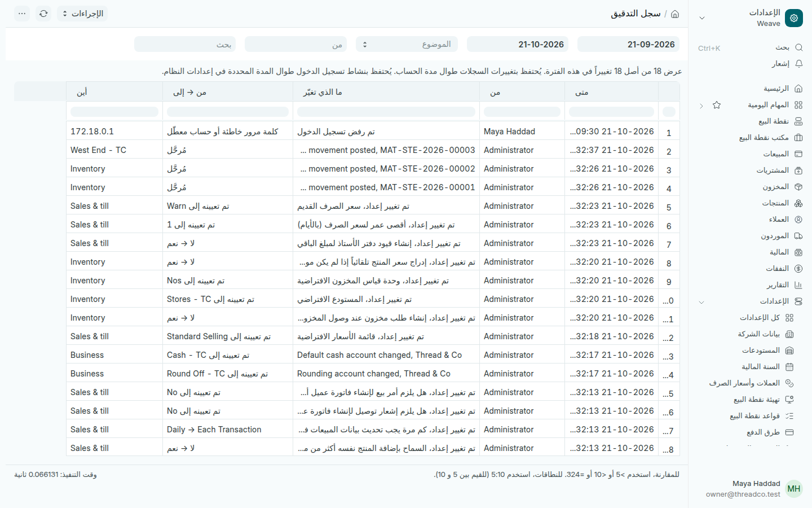Open the الإجراءات actions dropdown
Screen dimensions: 812x508
[x=82, y=14]
